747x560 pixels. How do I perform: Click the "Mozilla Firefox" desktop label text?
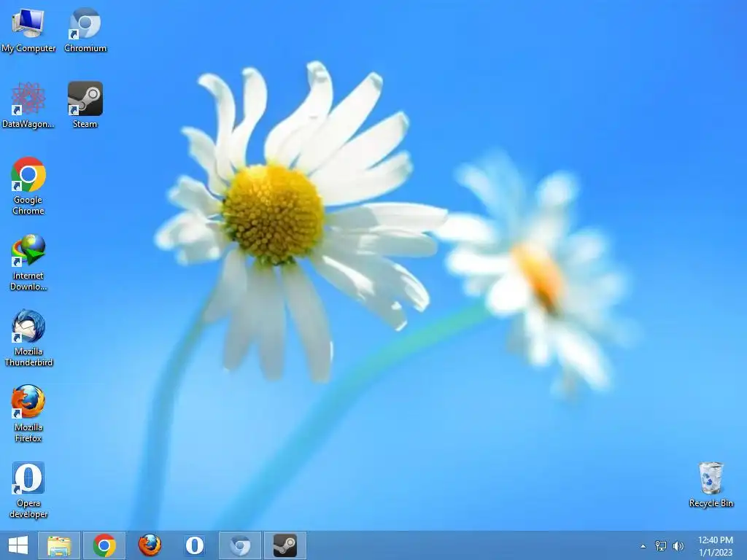pos(28,432)
